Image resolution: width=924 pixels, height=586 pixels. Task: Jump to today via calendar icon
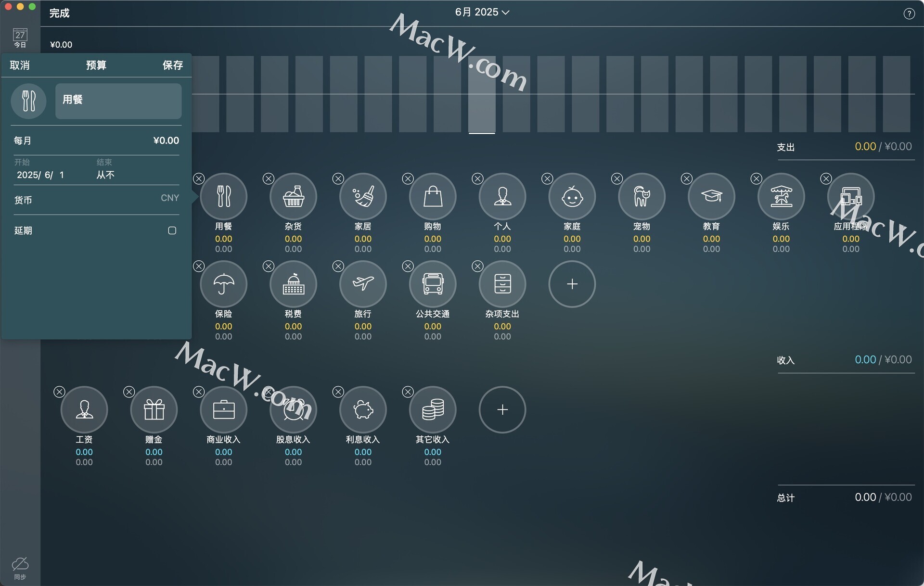coord(20,38)
